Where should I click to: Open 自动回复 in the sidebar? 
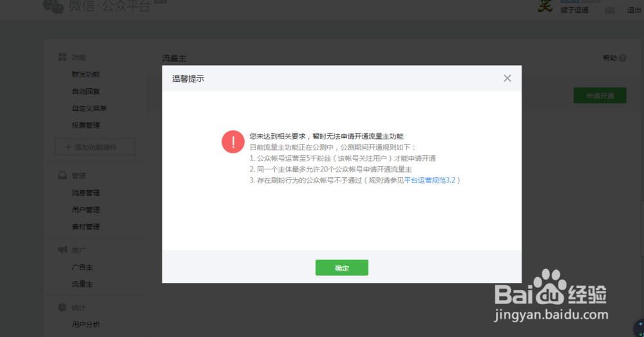pyautogui.click(x=86, y=91)
